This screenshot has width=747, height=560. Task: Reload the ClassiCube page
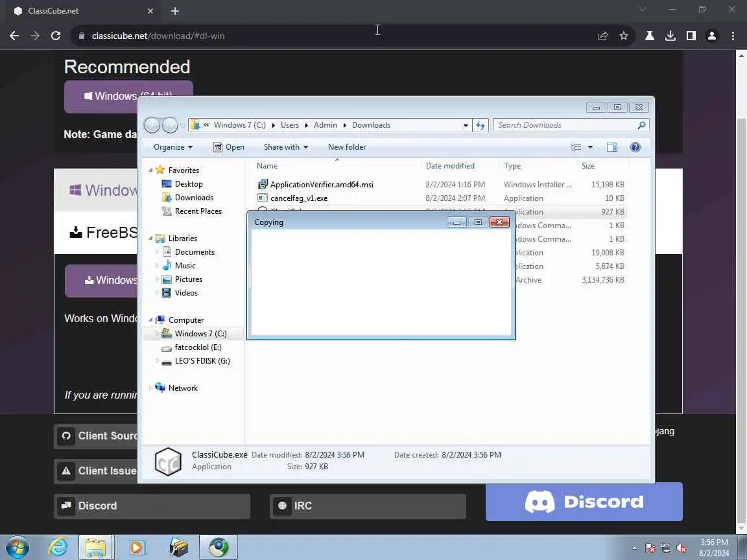56,36
